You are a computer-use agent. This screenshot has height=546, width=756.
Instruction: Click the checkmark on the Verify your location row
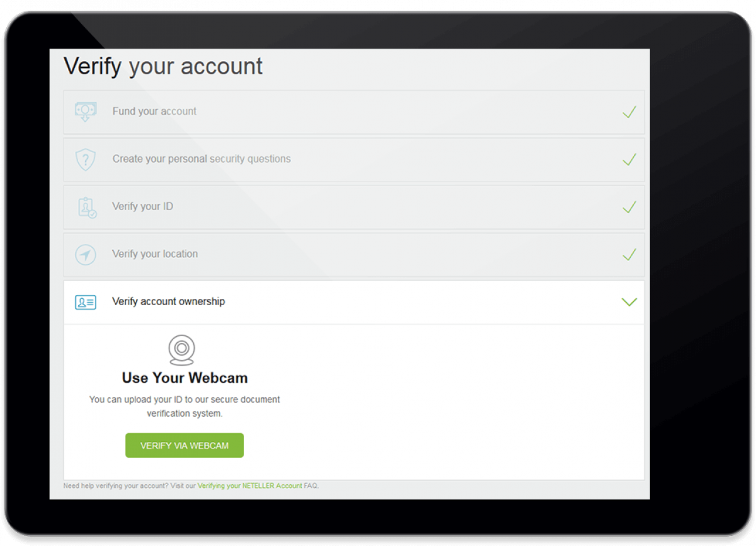click(x=629, y=255)
